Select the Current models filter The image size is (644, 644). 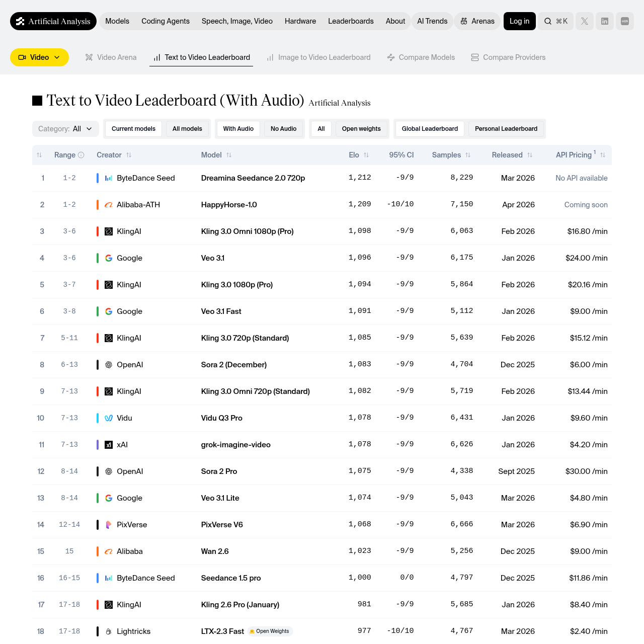pos(133,129)
